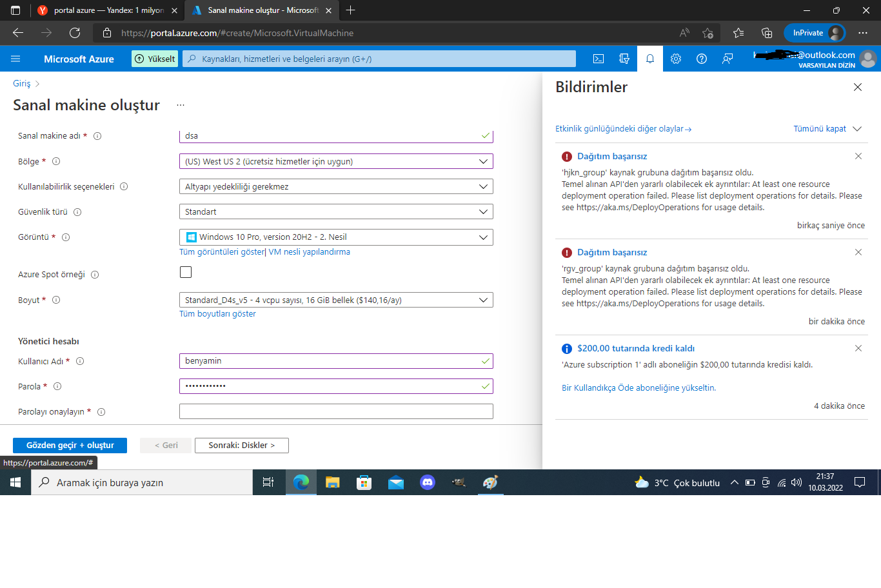Click Tümünü kapat to dismiss all notifications

(x=820, y=129)
